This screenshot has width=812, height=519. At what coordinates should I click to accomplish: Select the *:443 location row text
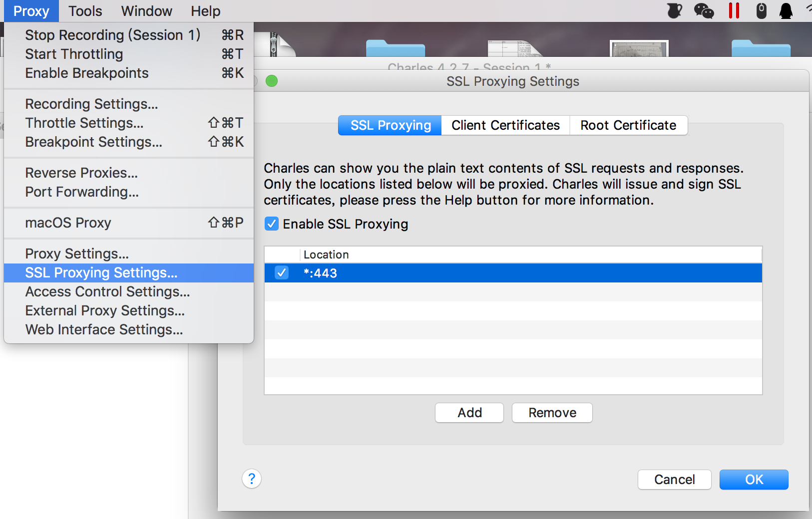320,273
